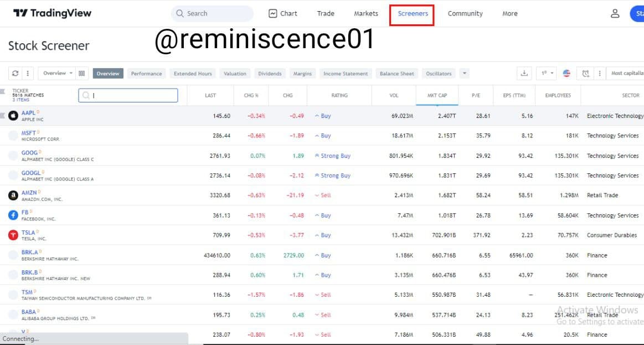Switch to the Income Statement tab
Viewport: 644px width, 345px height.
[346, 74]
